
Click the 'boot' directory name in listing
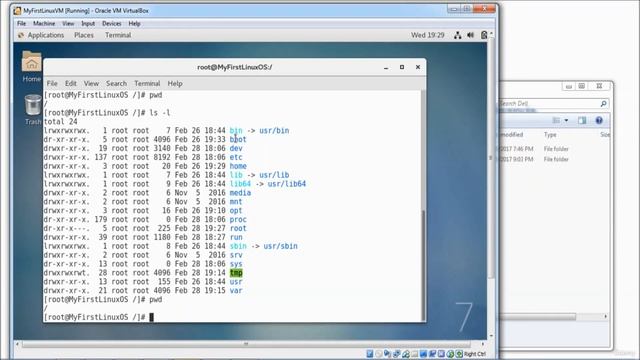point(238,140)
